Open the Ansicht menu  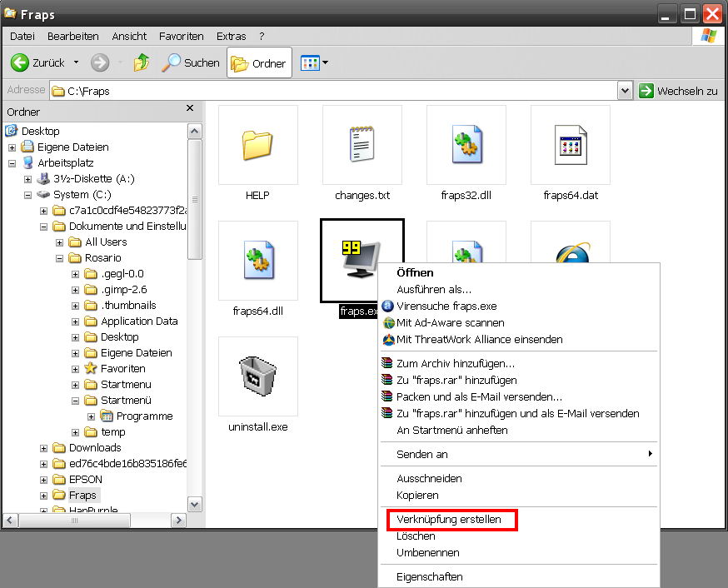pyautogui.click(x=129, y=36)
